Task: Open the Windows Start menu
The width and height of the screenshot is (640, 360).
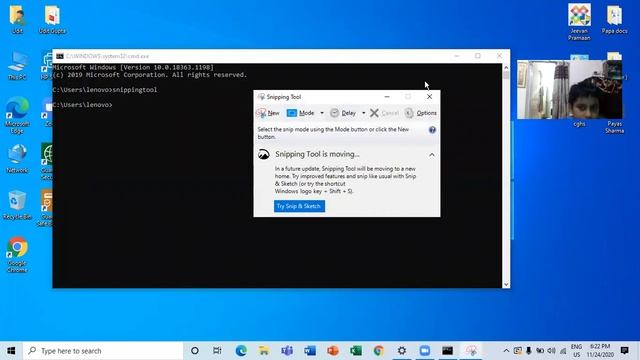Action: 11,351
